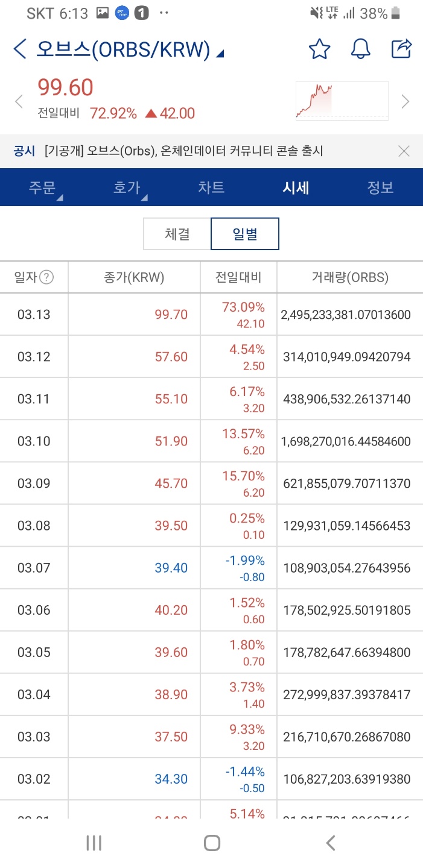
Task: Select volume 178,502,925.50191805
Action: 347,609
